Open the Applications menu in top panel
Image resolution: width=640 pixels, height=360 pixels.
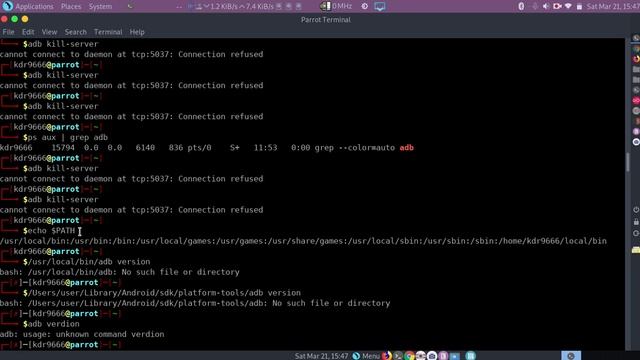click(34, 7)
